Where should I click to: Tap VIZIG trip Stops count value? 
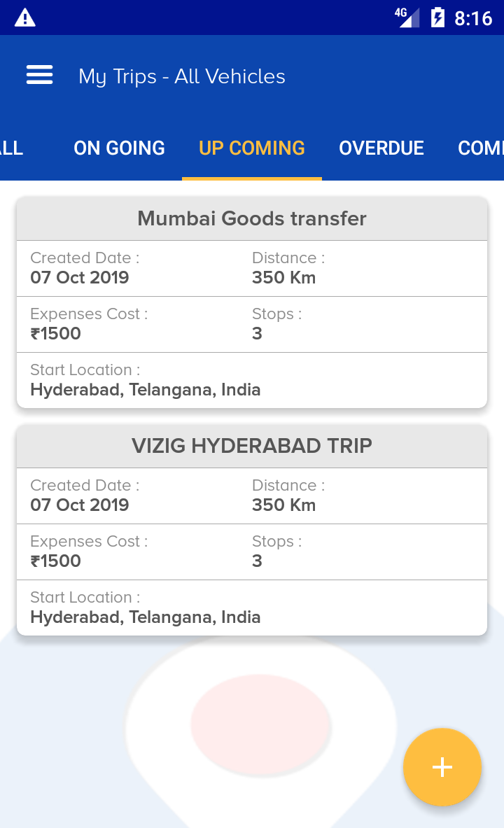pos(258,561)
